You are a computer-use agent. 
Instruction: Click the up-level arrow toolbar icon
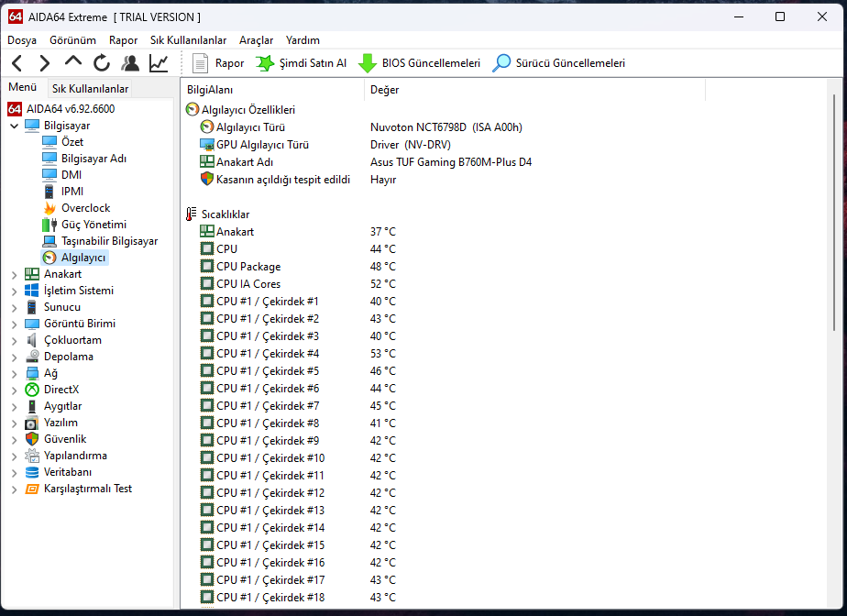(x=73, y=61)
